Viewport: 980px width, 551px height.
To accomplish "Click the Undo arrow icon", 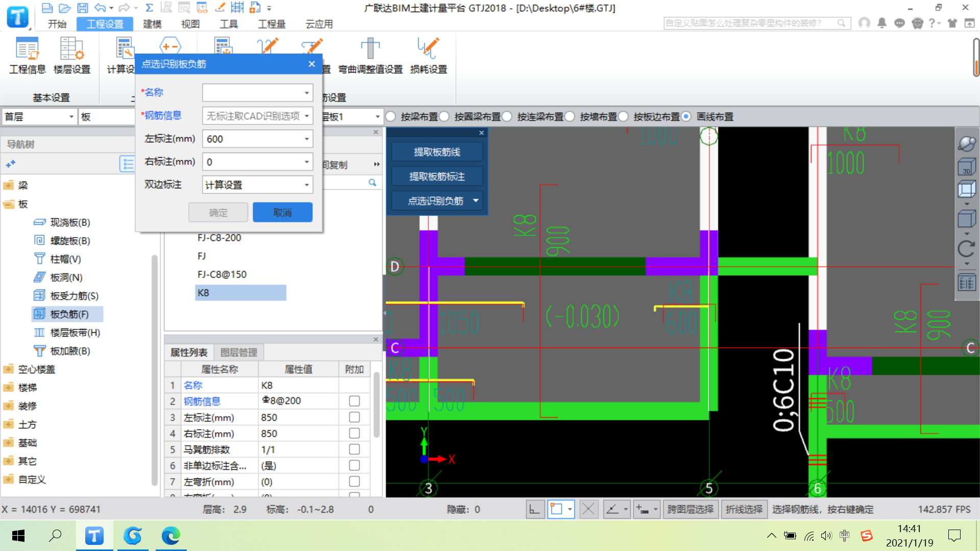I will coord(100,8).
